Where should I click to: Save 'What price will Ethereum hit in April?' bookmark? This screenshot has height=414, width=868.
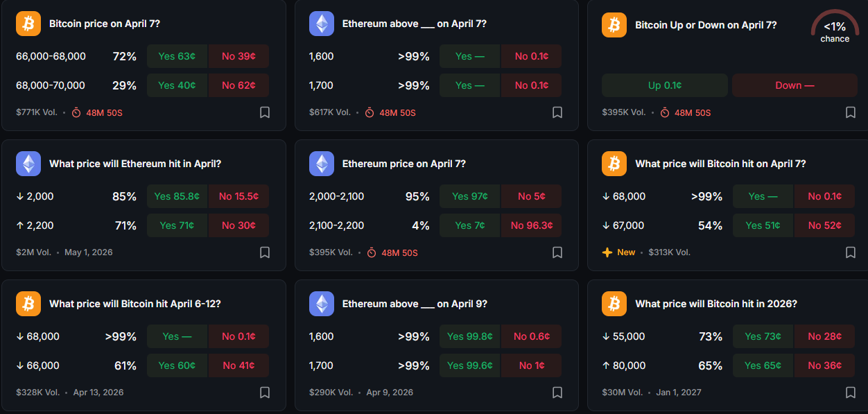pos(264,252)
